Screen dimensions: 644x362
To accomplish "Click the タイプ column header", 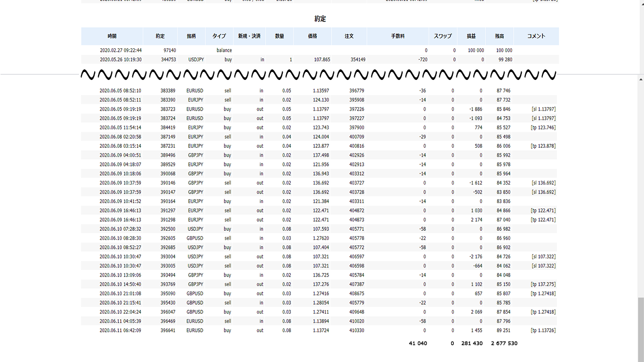I will click(219, 36).
